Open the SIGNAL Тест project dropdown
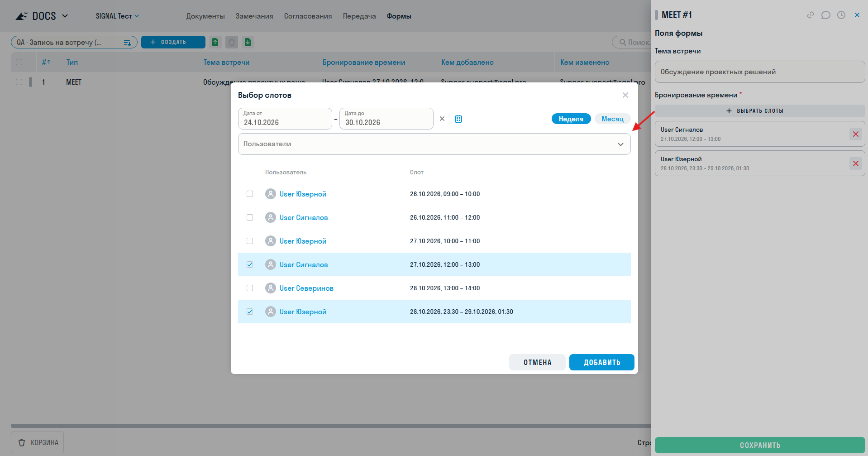 (x=117, y=16)
